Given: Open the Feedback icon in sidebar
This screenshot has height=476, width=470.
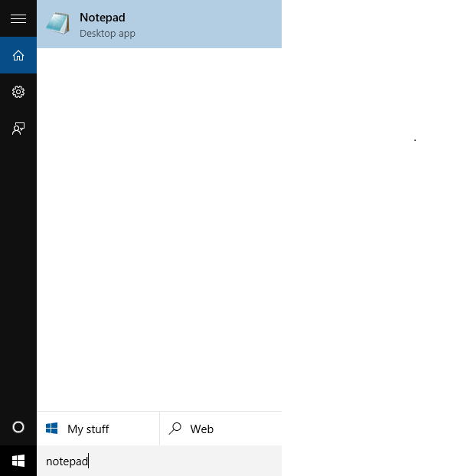Looking at the screenshot, I should point(18,129).
